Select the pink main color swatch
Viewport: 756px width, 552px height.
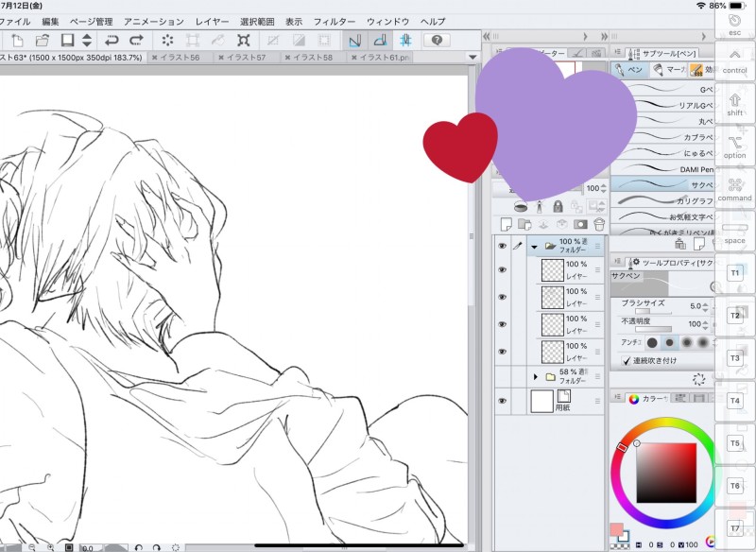[x=616, y=530]
